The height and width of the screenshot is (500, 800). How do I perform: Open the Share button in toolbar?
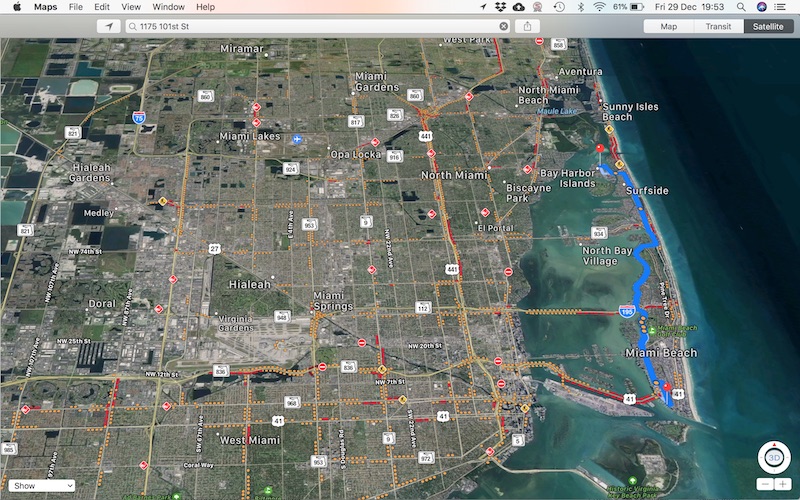tap(527, 26)
